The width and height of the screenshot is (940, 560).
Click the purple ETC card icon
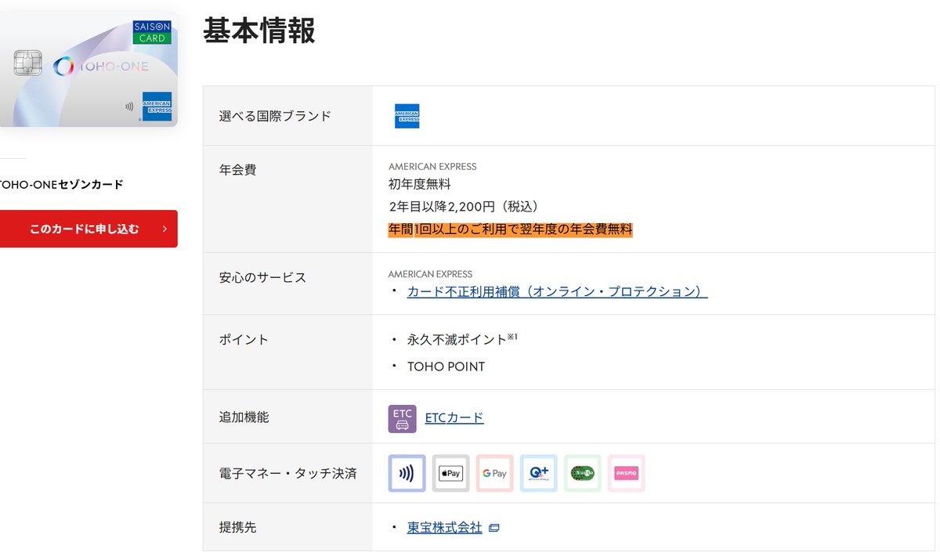pos(403,418)
